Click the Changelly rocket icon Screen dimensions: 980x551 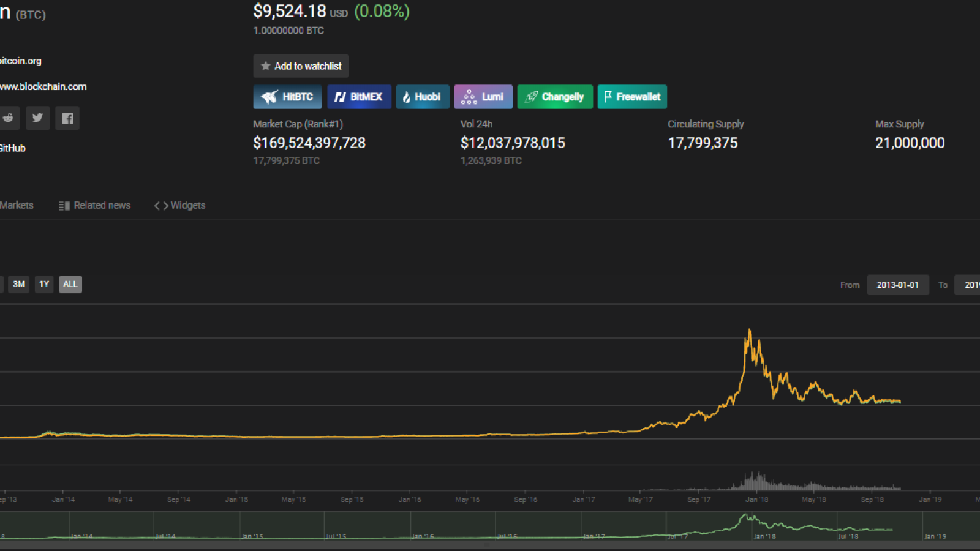(x=531, y=97)
